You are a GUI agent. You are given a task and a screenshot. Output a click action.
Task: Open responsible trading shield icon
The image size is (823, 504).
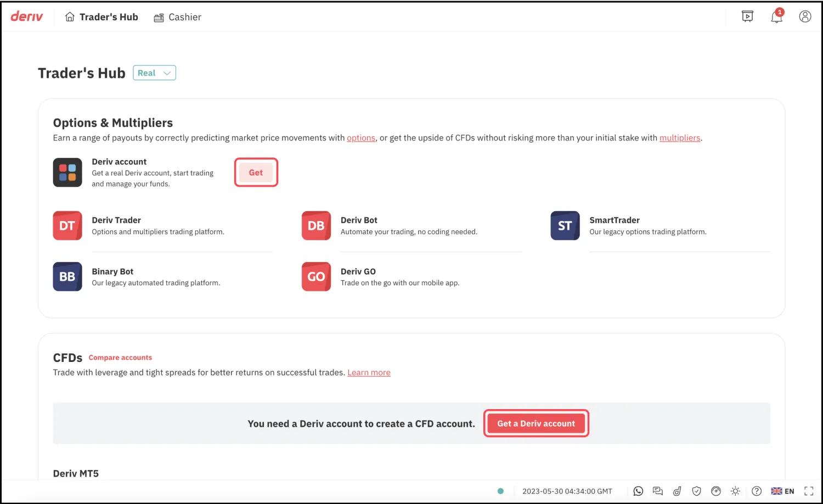pyautogui.click(x=696, y=491)
